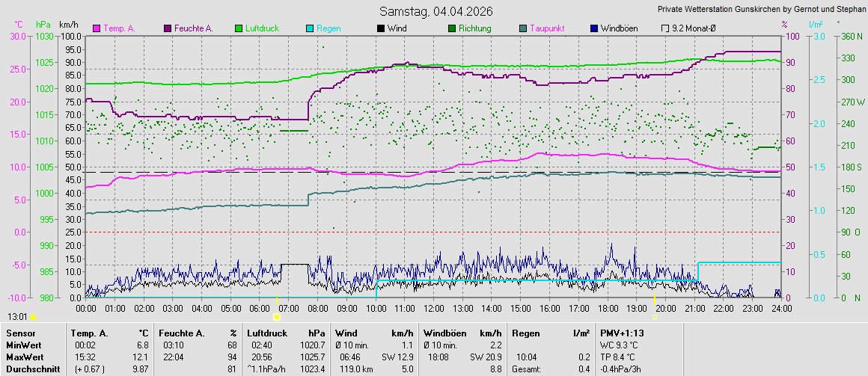Select the dark green Richtung legend swatch

(452, 28)
